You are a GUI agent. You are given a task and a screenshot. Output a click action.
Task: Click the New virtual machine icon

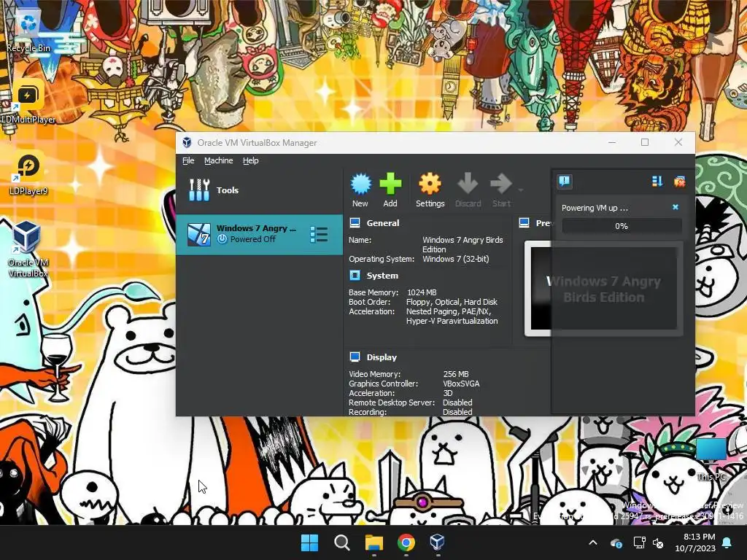point(360,184)
